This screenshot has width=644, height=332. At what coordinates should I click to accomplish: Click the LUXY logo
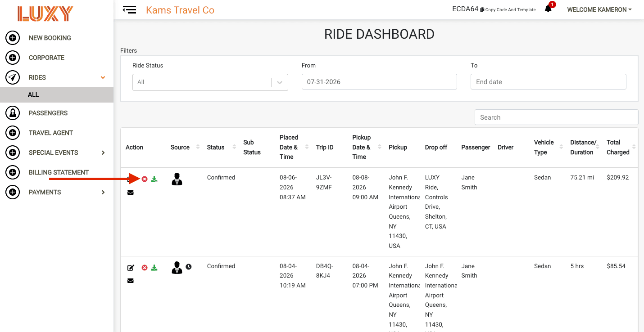tap(45, 13)
